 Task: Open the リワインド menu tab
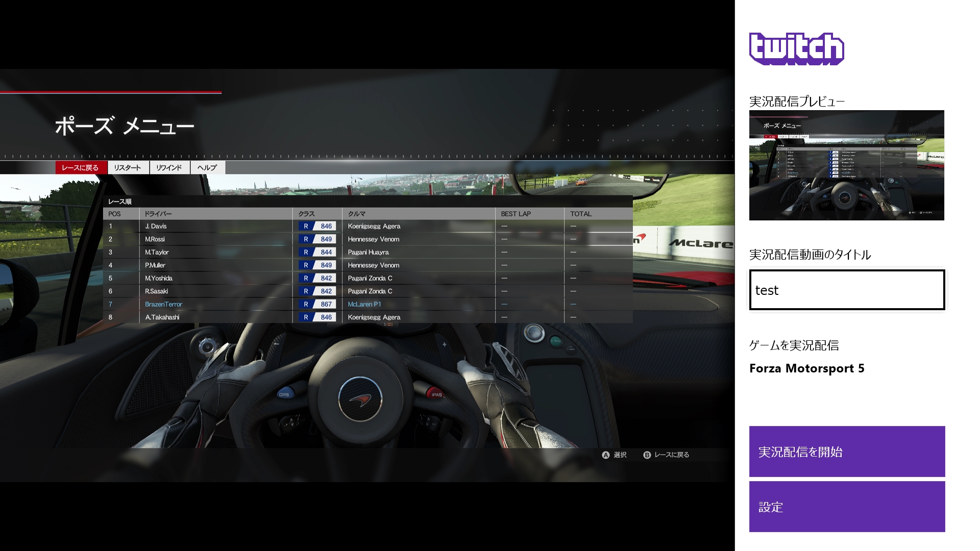(x=169, y=168)
